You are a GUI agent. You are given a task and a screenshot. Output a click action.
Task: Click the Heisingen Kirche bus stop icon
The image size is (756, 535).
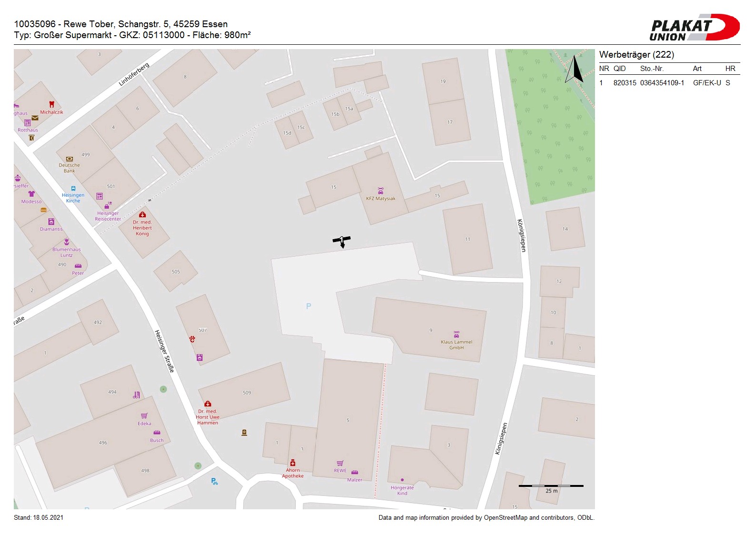tap(73, 189)
